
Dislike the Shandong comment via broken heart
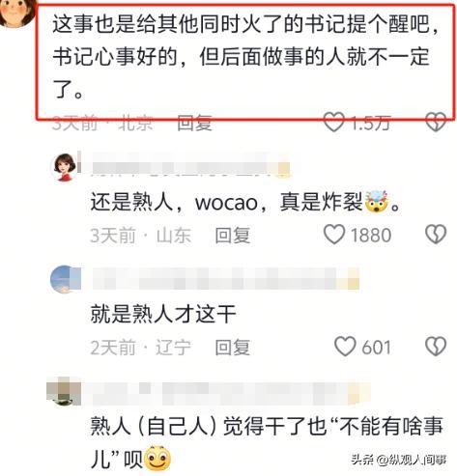436,235
